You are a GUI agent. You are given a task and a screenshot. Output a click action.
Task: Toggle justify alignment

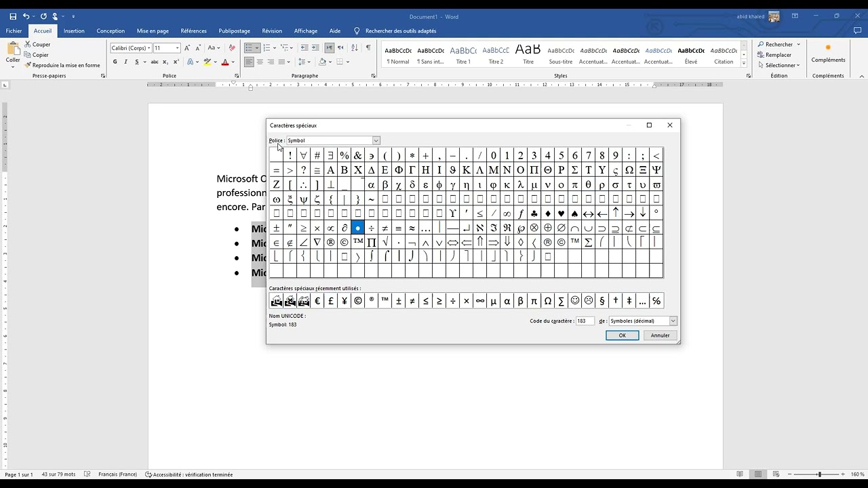click(282, 62)
